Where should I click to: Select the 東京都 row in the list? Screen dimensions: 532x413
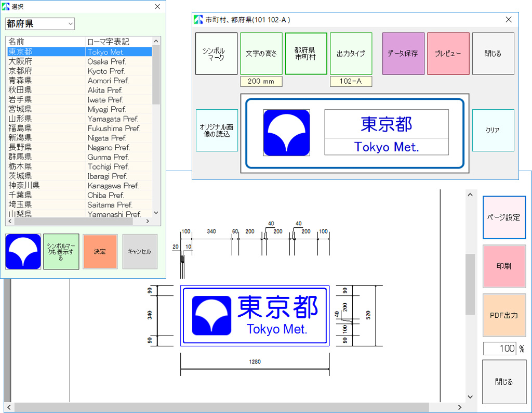point(79,51)
